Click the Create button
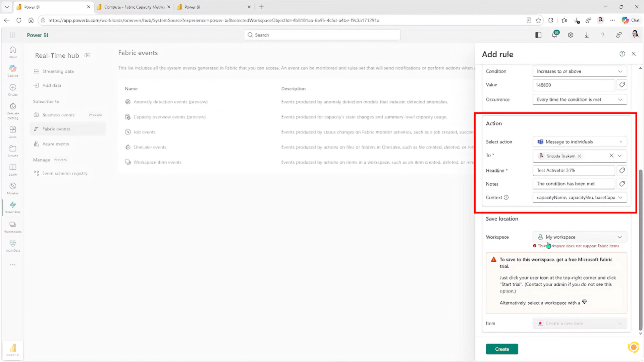Image resolution: width=644 pixels, height=362 pixels. pyautogui.click(x=502, y=349)
